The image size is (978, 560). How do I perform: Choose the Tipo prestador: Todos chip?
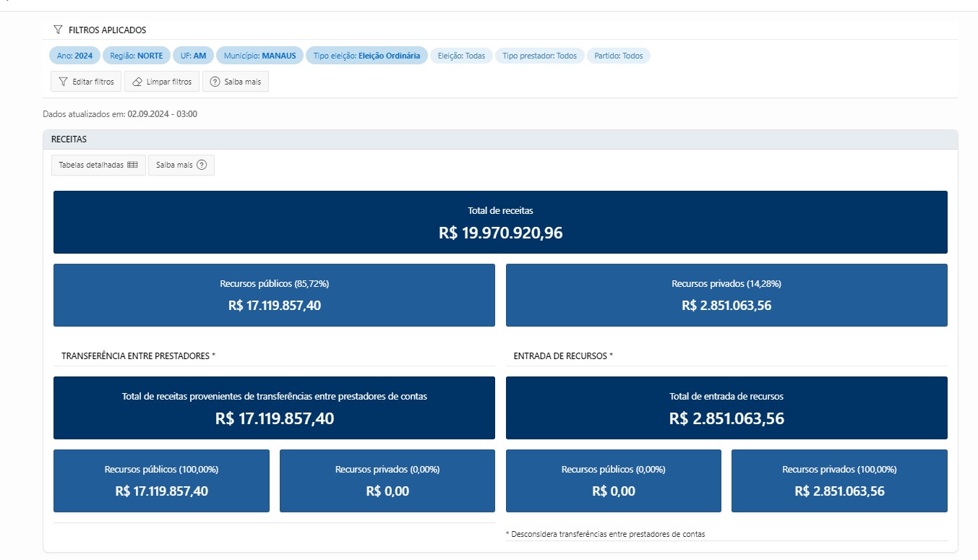pos(539,56)
